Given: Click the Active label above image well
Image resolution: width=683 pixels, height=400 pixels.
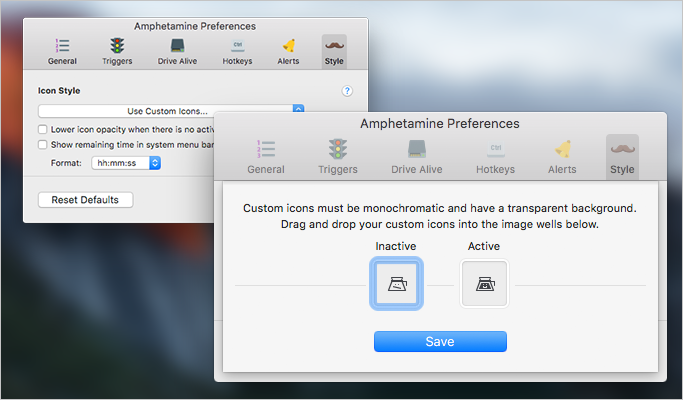Looking at the screenshot, I should (x=484, y=247).
